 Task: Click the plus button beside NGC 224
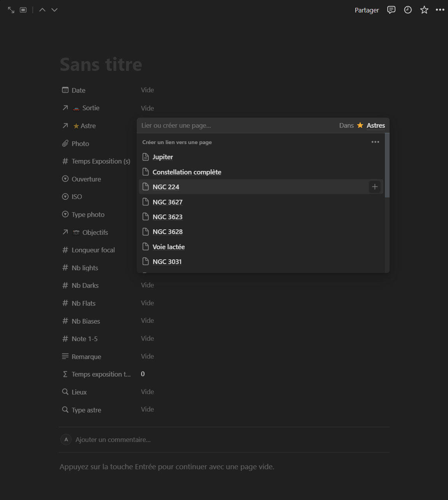pos(375,187)
